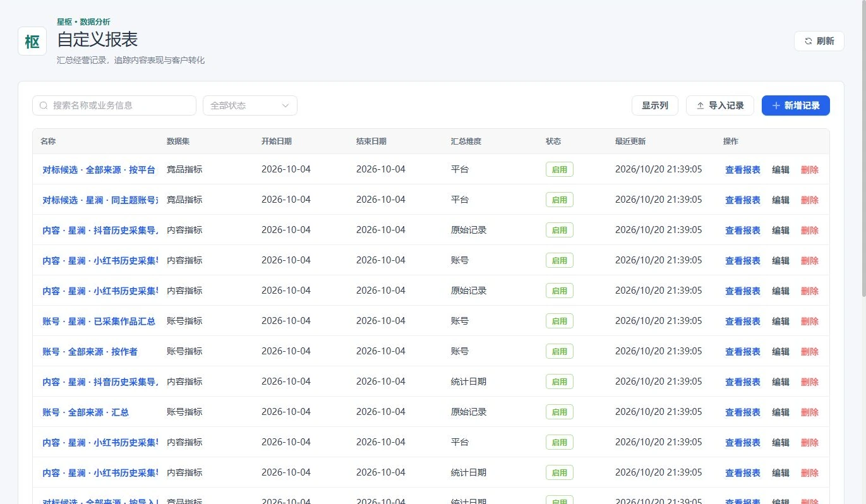Add a record with 新增记录
The image size is (866, 504).
coord(796,105)
